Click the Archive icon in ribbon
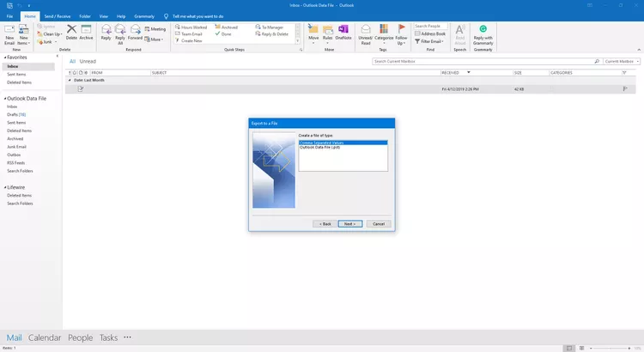644x352 pixels. pos(86,29)
